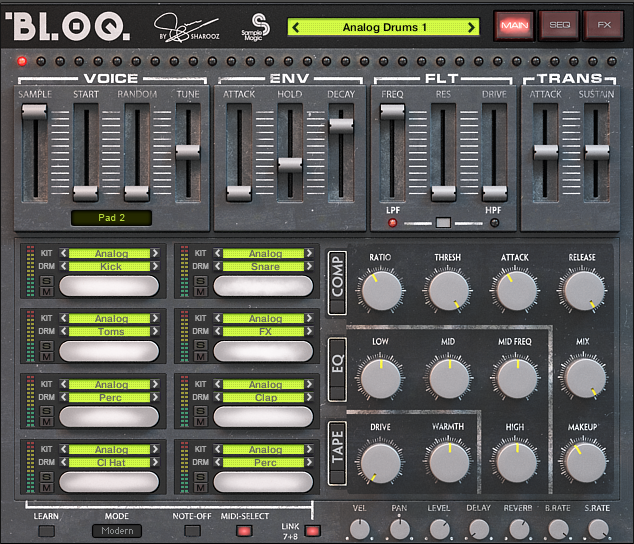This screenshot has height=544, width=634.
Task: Select previous kit for Kick pad
Action: (x=64, y=253)
